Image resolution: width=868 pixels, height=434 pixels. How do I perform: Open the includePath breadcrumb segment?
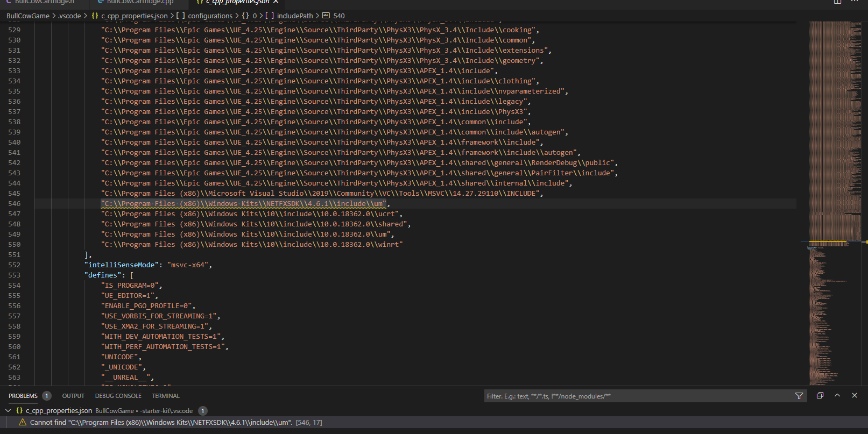295,16
